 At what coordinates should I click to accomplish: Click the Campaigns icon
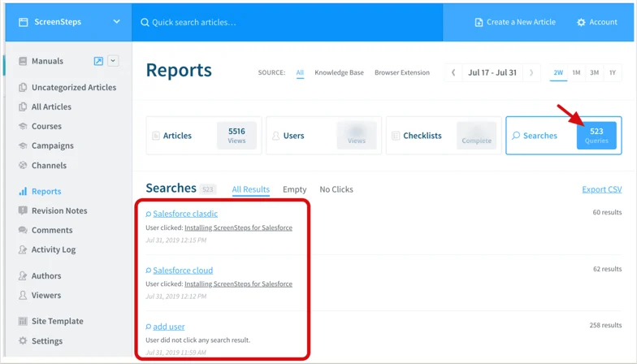click(23, 146)
